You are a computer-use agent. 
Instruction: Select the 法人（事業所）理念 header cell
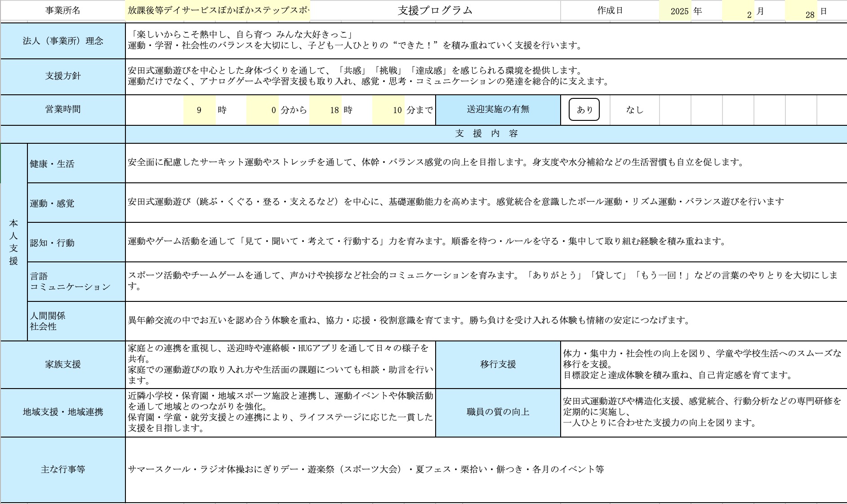pyautogui.click(x=63, y=41)
